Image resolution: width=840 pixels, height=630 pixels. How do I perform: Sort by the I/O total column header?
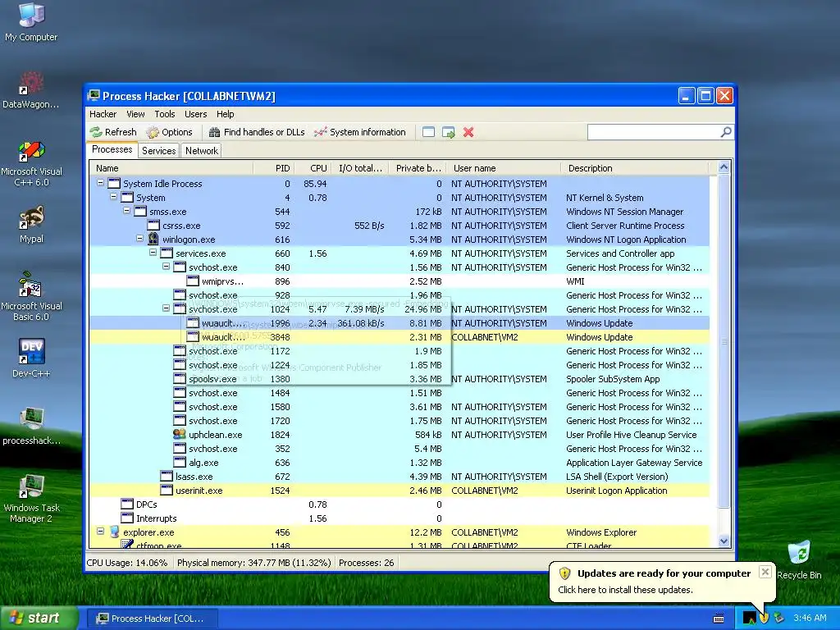click(360, 168)
